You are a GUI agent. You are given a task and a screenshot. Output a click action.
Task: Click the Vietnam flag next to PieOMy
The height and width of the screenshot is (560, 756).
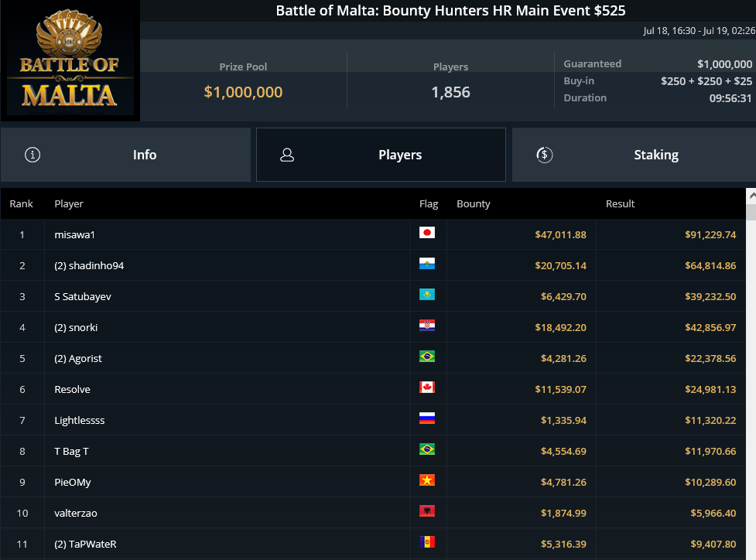pyautogui.click(x=426, y=480)
